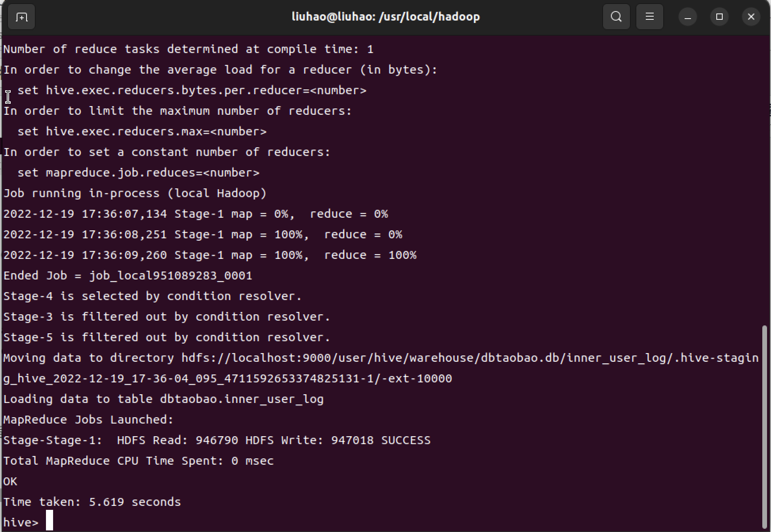Click "Total MapReduce CPU Time Spent: 0 msec"
This screenshot has height=532, width=771.
138,461
